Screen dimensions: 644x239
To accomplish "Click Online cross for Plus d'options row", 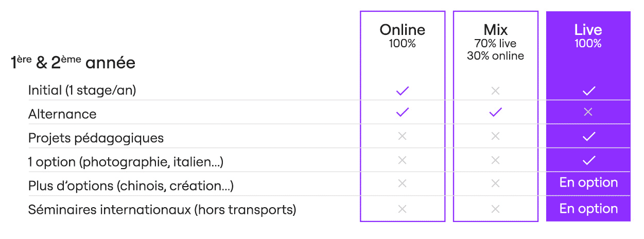I will tap(403, 183).
